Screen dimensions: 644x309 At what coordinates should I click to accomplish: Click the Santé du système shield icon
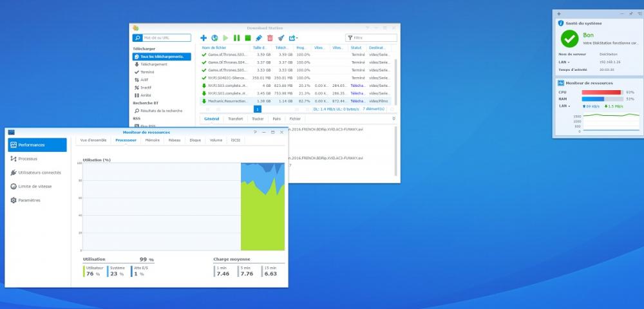tap(561, 23)
